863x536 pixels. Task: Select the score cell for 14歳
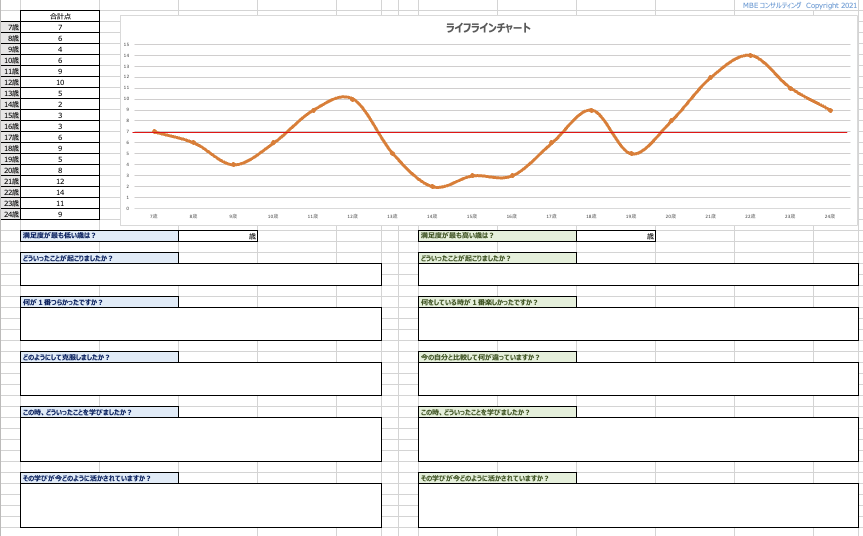(60, 104)
